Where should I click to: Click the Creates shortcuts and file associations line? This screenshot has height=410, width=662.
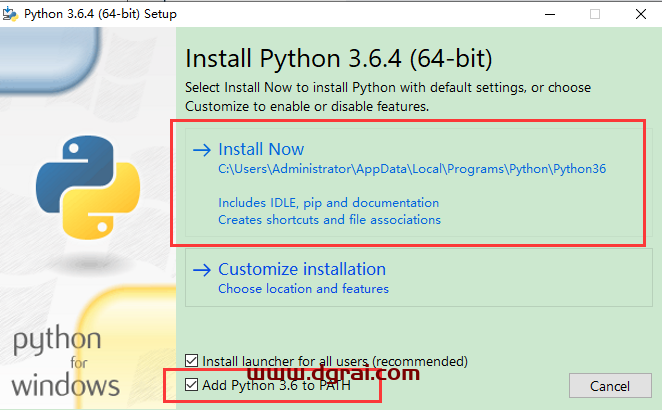coord(329,219)
